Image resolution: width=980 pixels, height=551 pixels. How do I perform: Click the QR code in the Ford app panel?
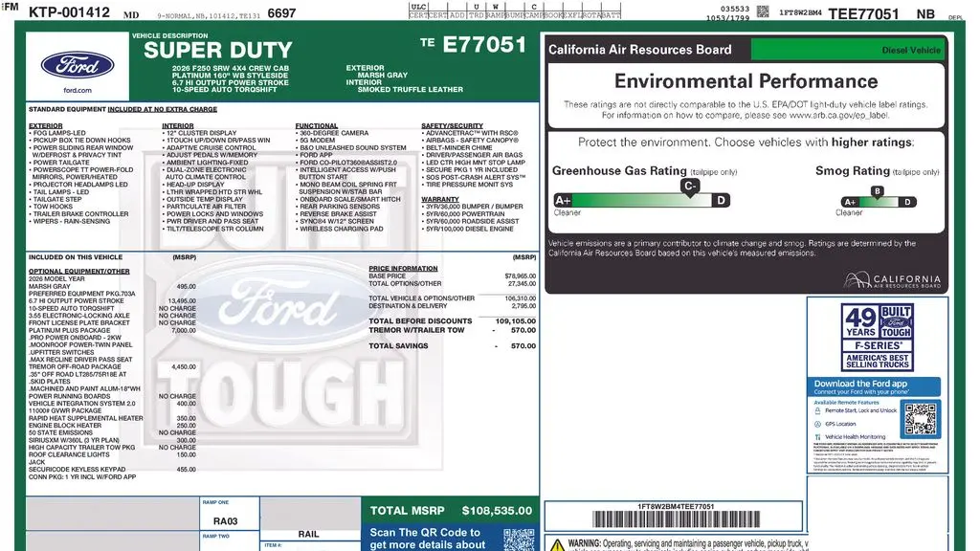point(921,419)
